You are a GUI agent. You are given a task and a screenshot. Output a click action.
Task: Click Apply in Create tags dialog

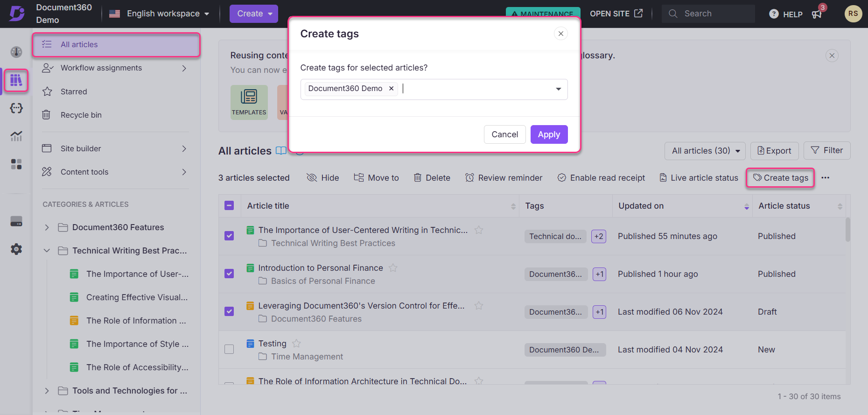point(549,134)
